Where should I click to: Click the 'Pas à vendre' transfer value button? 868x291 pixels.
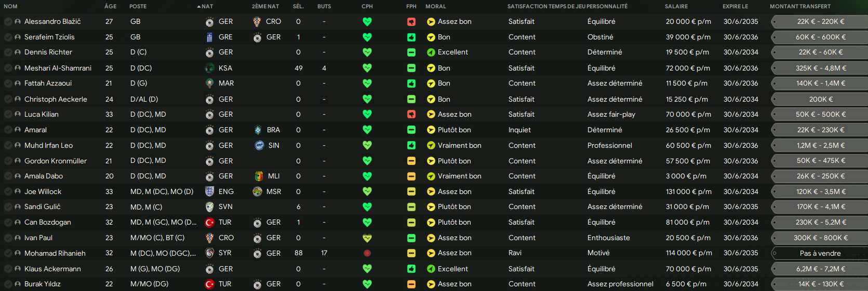tap(820, 253)
